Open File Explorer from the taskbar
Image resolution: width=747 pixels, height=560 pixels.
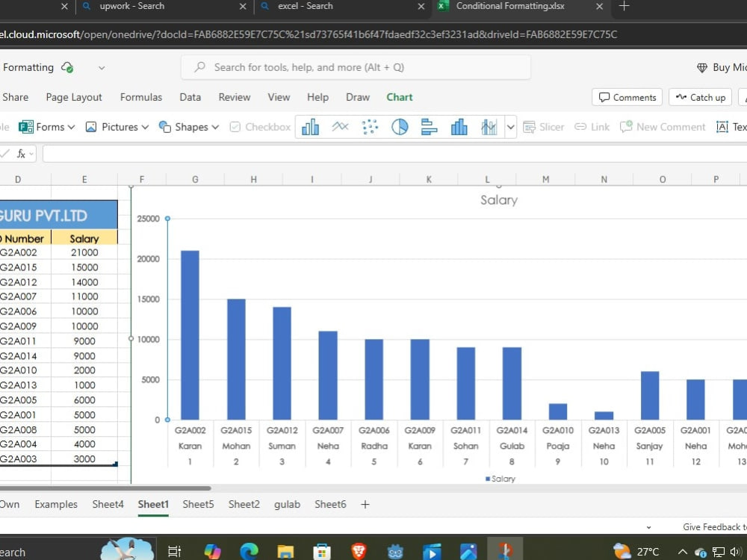click(x=285, y=552)
